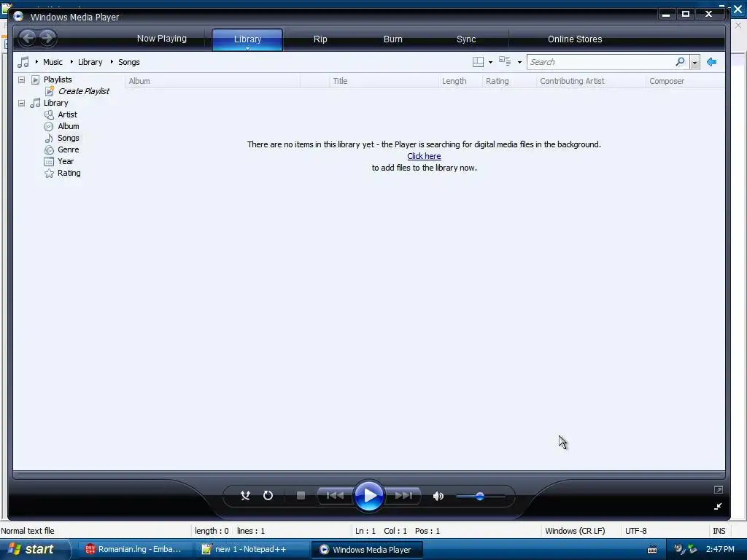Click the Genre icon in tree
The height and width of the screenshot is (560, 747).
(49, 149)
